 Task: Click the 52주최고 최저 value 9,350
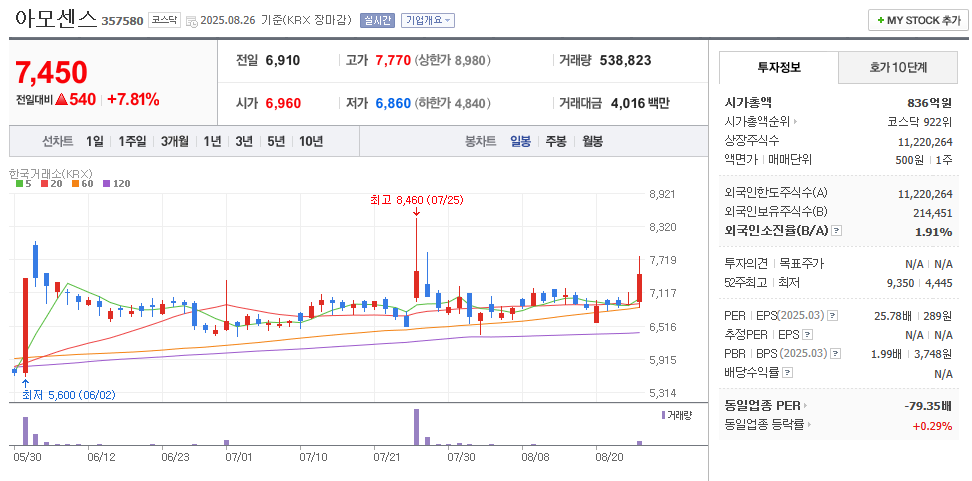point(900,283)
